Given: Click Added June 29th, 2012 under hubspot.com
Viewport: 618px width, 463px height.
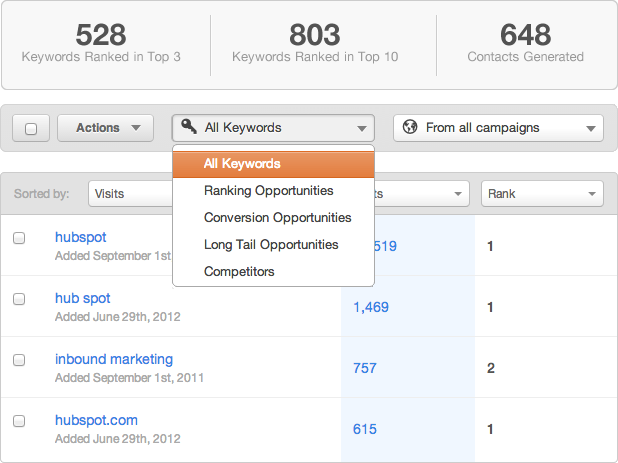Looking at the screenshot, I should pos(117,439).
